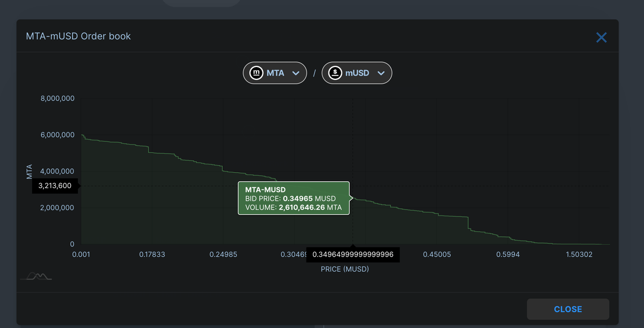Image resolution: width=644 pixels, height=328 pixels.
Task: Click the vertical MTA axis label
Action: pos(30,170)
